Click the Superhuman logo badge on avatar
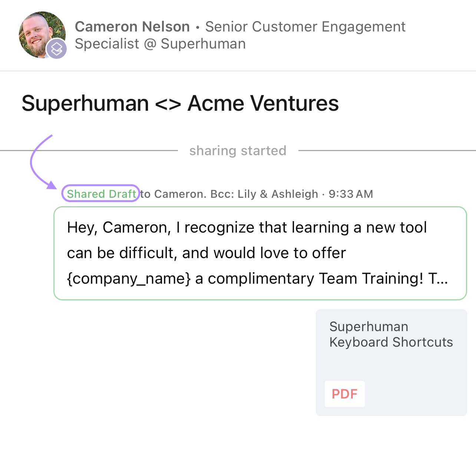Screen dimensions: 476x457 [x=56, y=49]
